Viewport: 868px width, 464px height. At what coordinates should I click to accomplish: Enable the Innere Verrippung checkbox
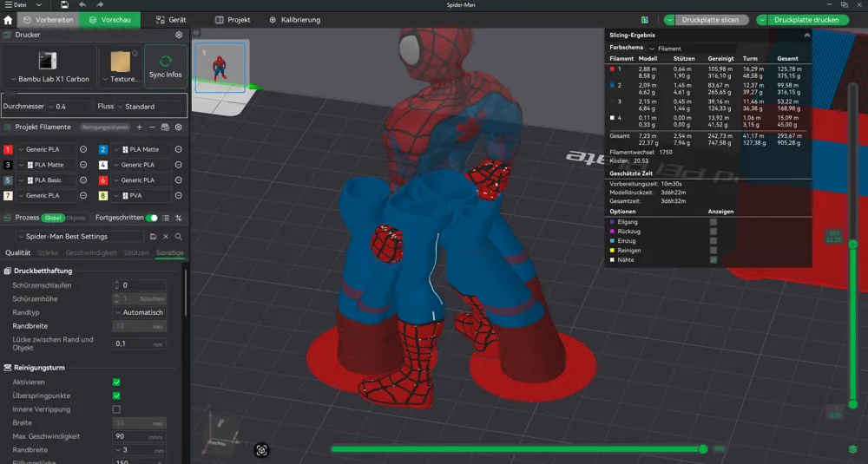click(x=116, y=410)
